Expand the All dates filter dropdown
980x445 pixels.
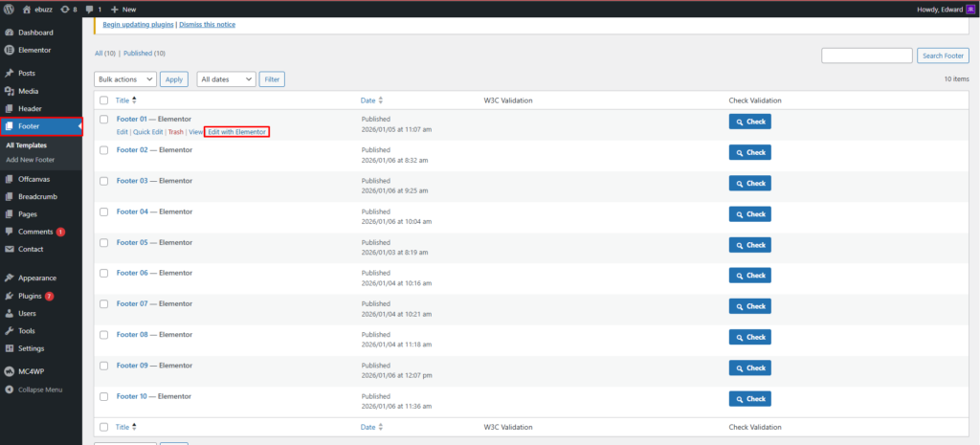pyautogui.click(x=226, y=79)
